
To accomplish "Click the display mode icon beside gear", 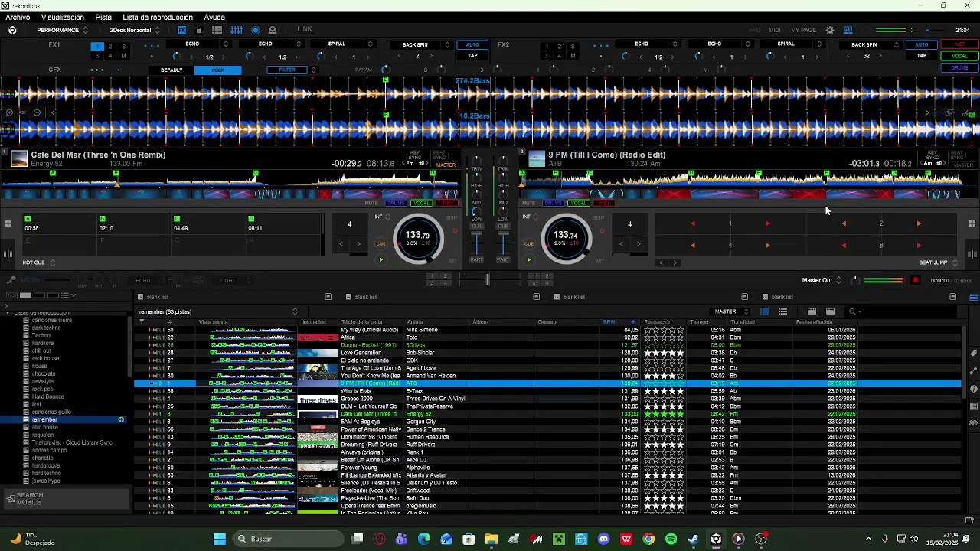I will pos(848,30).
